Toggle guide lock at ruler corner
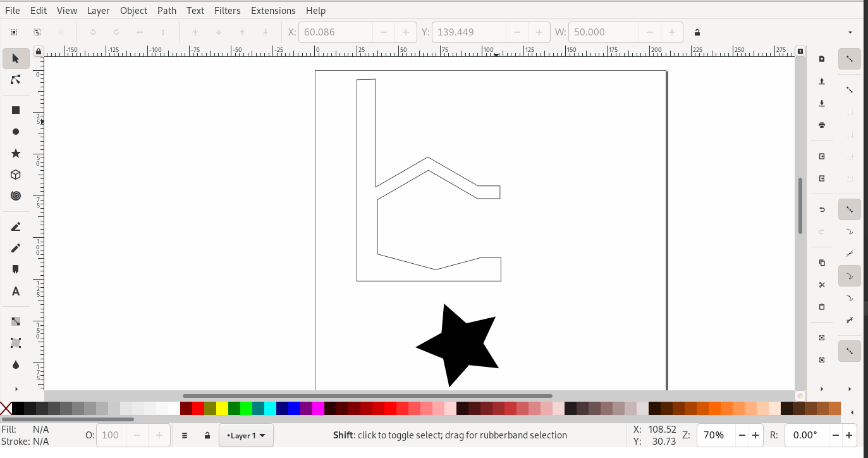 39,51
